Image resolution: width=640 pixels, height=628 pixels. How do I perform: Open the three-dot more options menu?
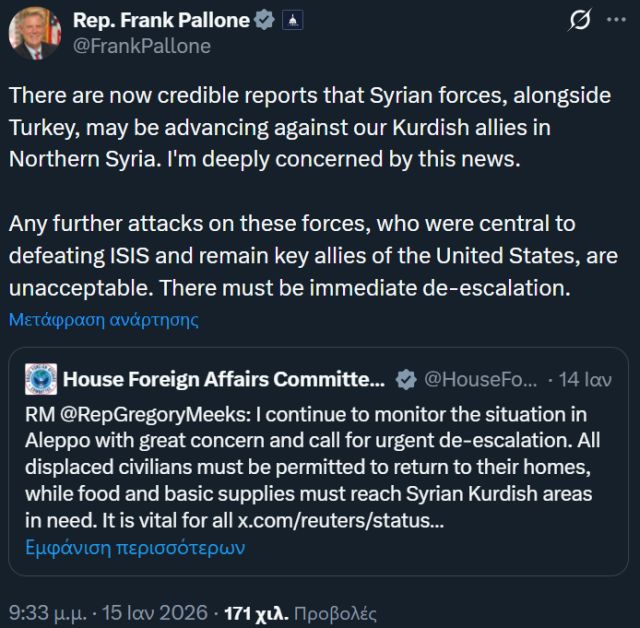[x=615, y=20]
